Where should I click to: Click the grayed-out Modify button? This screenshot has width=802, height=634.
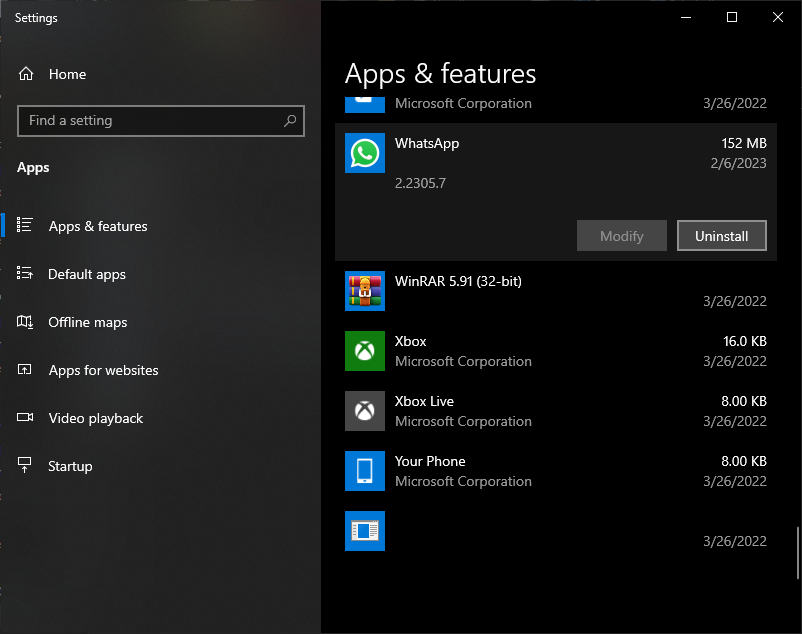(x=621, y=236)
